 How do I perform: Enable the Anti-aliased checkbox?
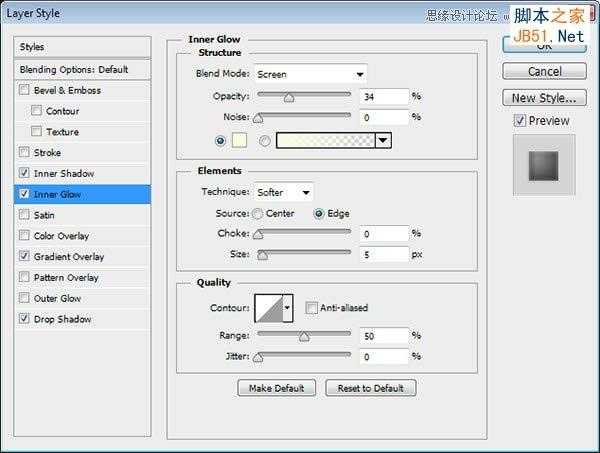(x=311, y=308)
